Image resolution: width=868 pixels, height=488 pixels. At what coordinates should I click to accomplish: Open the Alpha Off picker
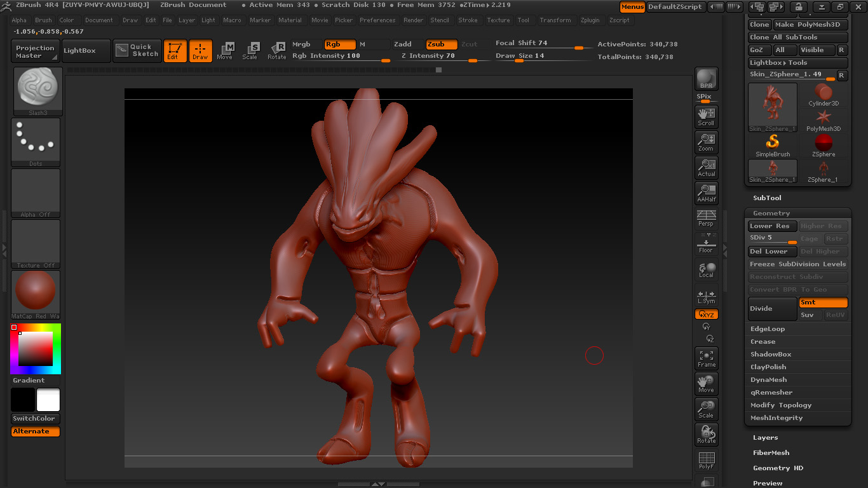[36, 193]
